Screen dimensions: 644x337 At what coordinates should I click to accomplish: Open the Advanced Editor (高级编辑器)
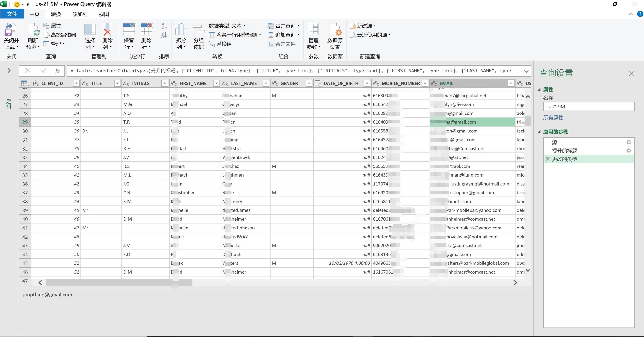tap(60, 35)
